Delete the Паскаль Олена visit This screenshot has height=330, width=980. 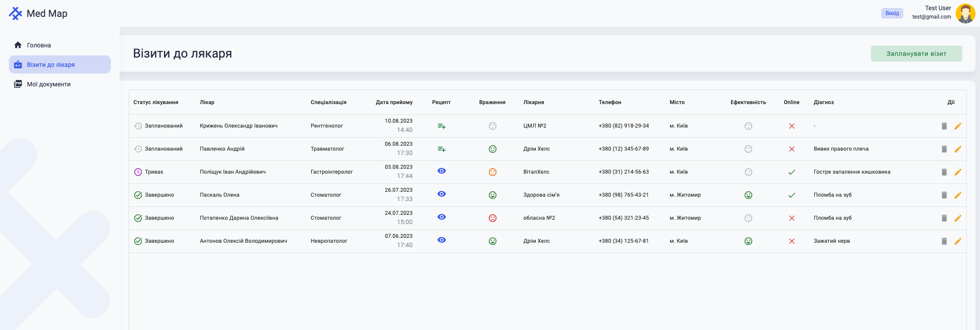[944, 195]
